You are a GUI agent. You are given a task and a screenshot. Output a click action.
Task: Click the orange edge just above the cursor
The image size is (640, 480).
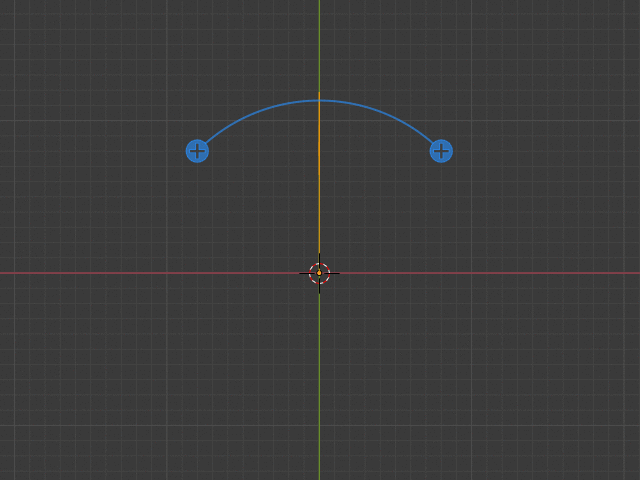(319, 245)
